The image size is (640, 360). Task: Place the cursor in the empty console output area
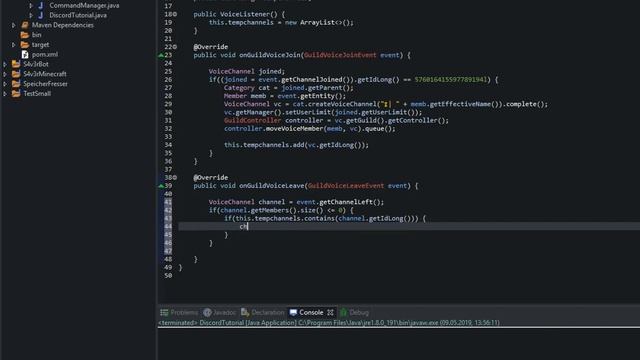pyautogui.click(x=399, y=344)
